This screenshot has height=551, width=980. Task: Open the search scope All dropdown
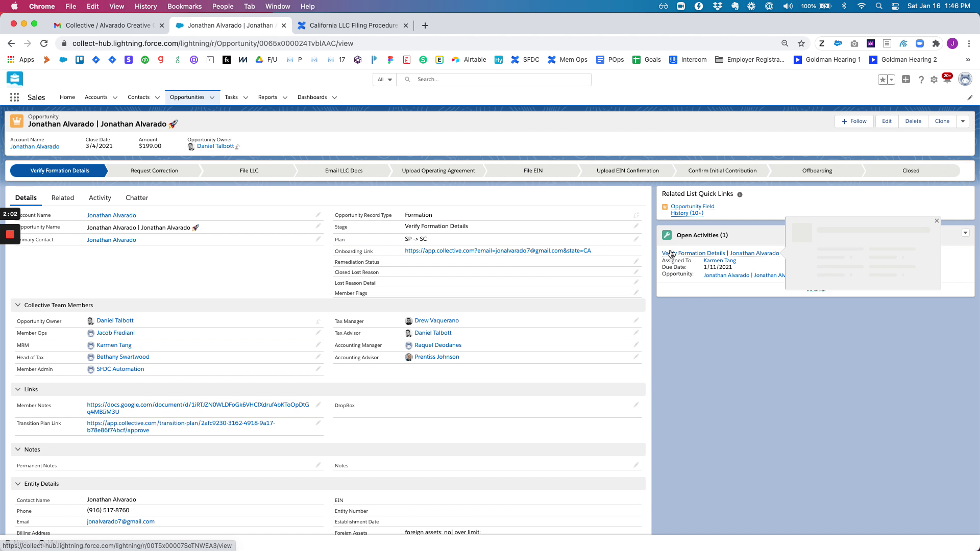coord(384,80)
